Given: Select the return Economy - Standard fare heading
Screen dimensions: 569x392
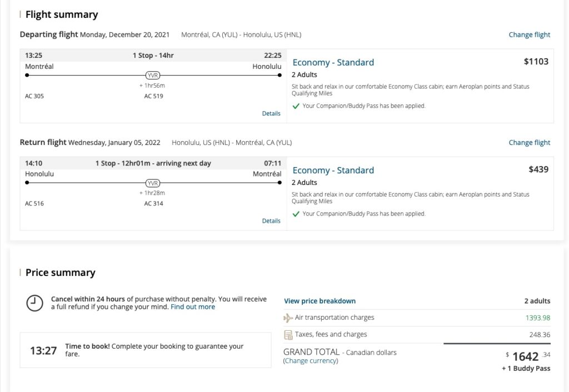Looking at the screenshot, I should click(x=333, y=170).
